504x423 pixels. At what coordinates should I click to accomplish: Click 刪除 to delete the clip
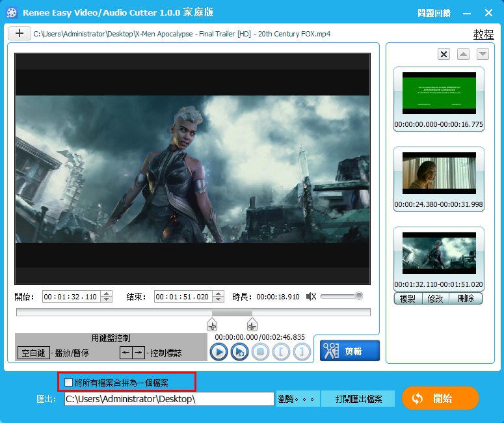pyautogui.click(x=466, y=299)
